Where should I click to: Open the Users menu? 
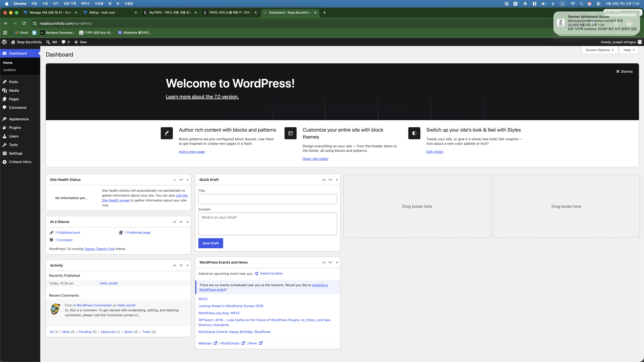point(13,136)
